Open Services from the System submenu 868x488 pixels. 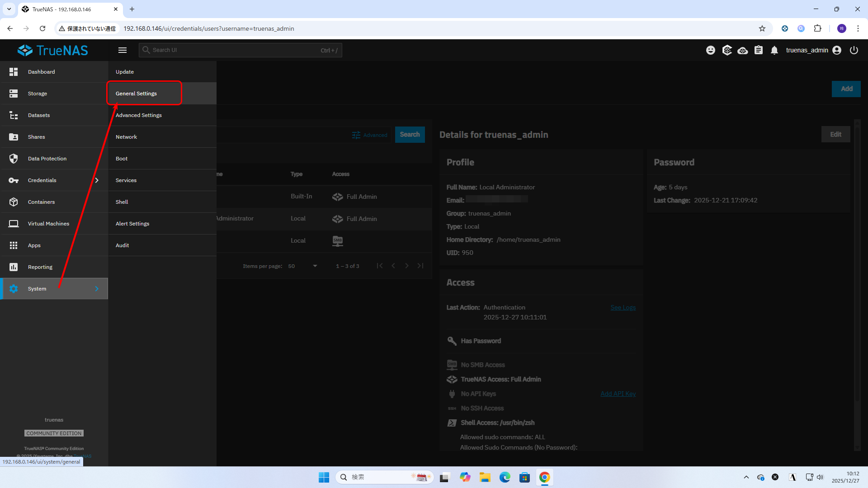pos(126,180)
